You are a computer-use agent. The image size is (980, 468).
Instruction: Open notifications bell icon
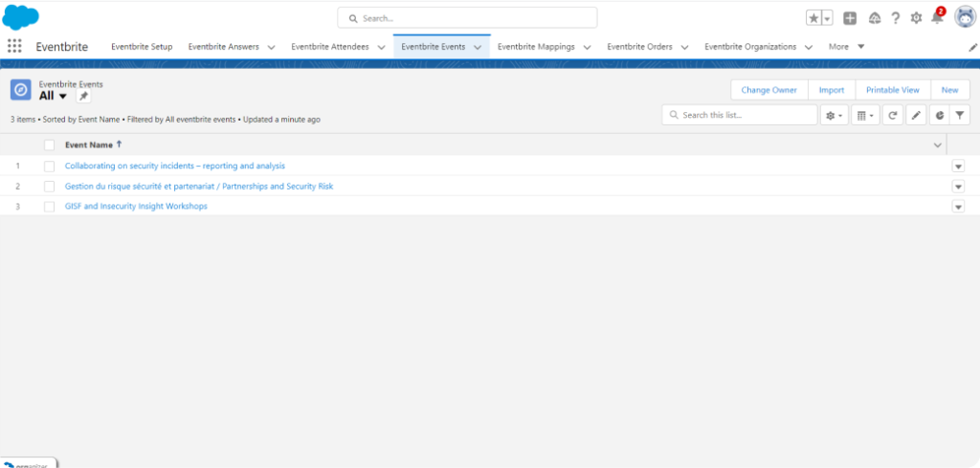937,17
